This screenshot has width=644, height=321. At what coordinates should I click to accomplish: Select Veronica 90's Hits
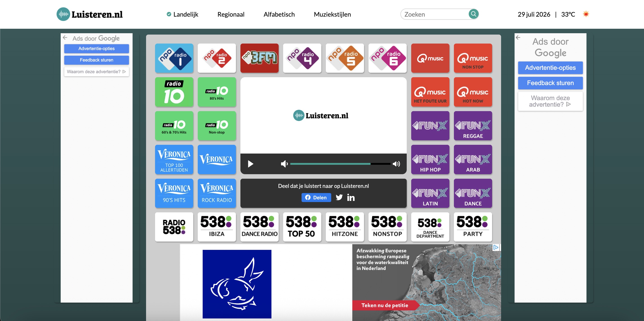pos(174,193)
